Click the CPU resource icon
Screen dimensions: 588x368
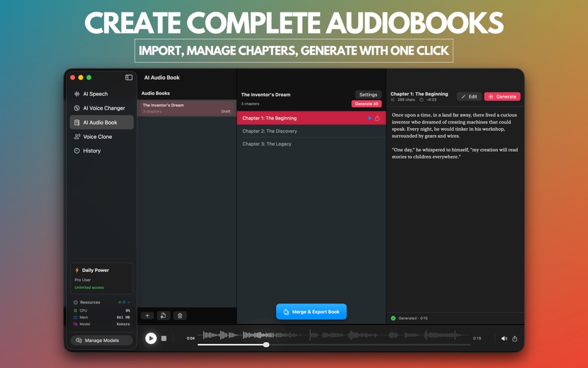pos(76,310)
